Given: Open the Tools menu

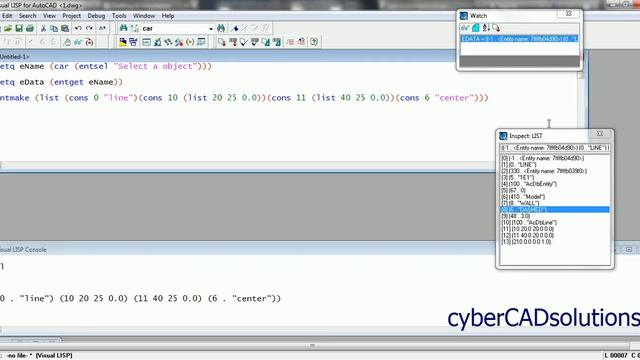Looking at the screenshot, I should [x=119, y=16].
